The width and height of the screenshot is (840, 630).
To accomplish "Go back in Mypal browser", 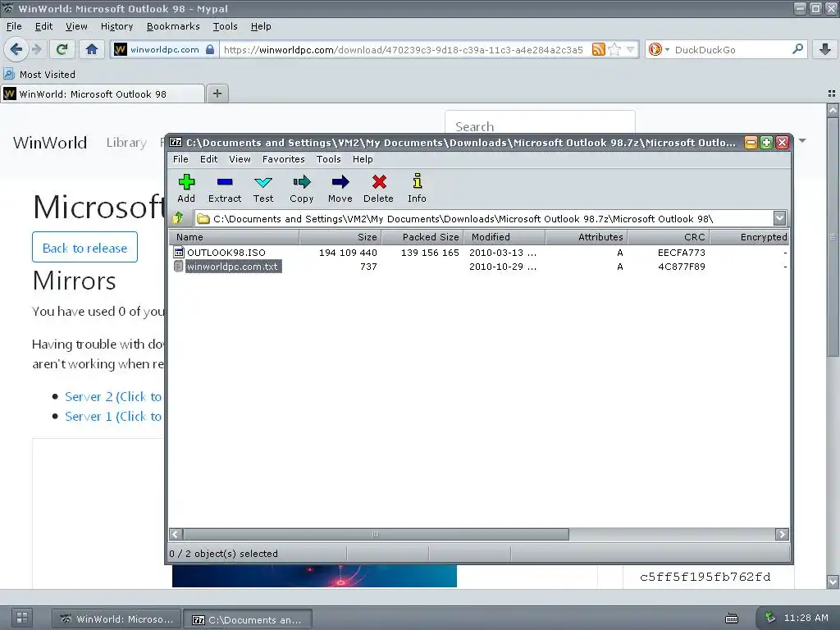I will pyautogui.click(x=16, y=50).
